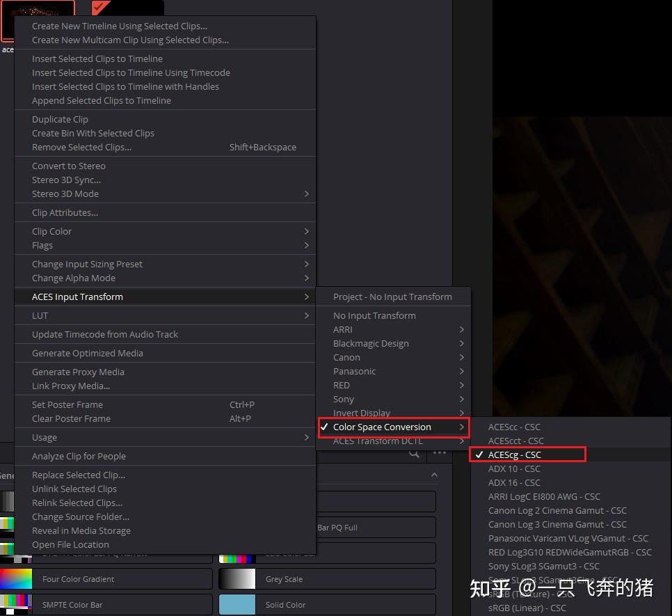Select Duplicate Clip from the context menu
This screenshot has width=672, height=616.
point(60,119)
